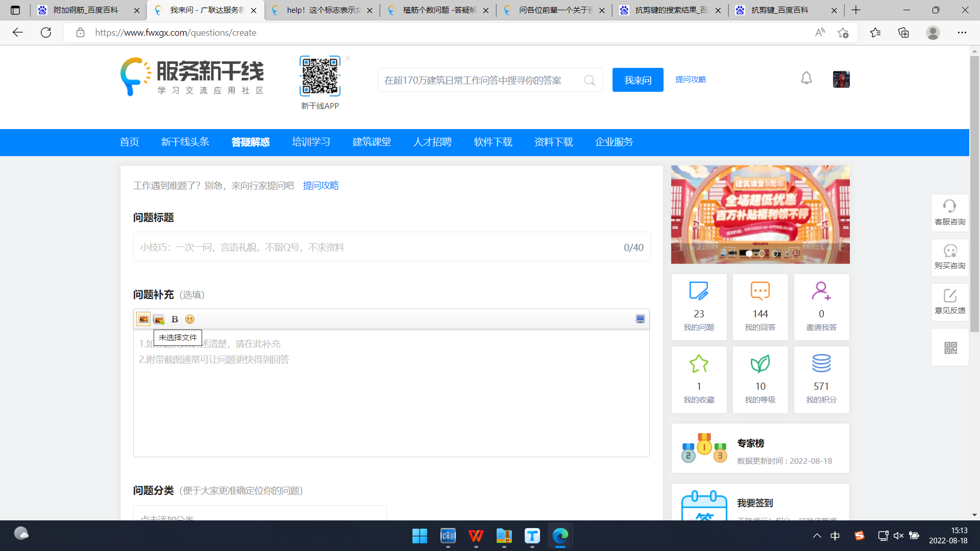Open 客服咨询 side panel
Image resolution: width=980 pixels, height=551 pixels.
[x=950, y=213]
